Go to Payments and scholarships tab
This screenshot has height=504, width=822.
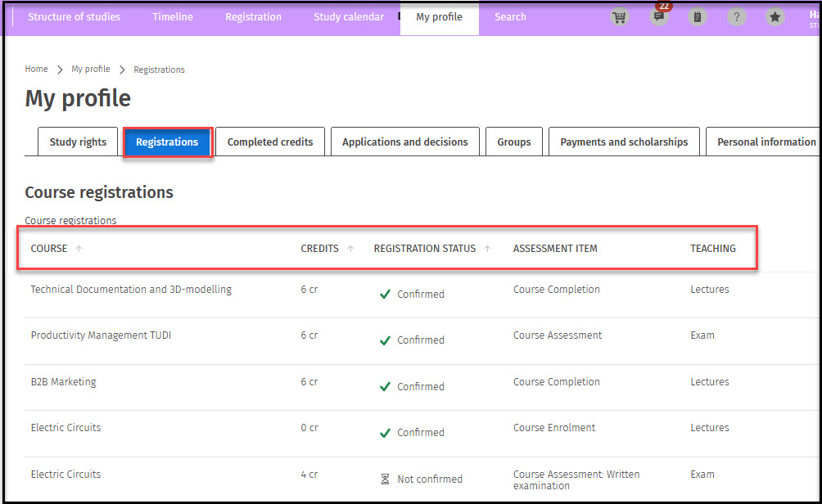tap(624, 142)
